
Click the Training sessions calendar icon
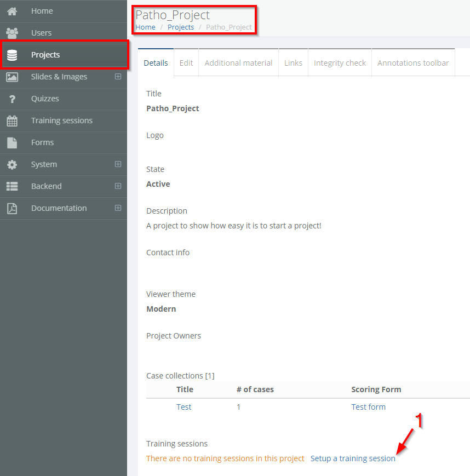pyautogui.click(x=12, y=121)
